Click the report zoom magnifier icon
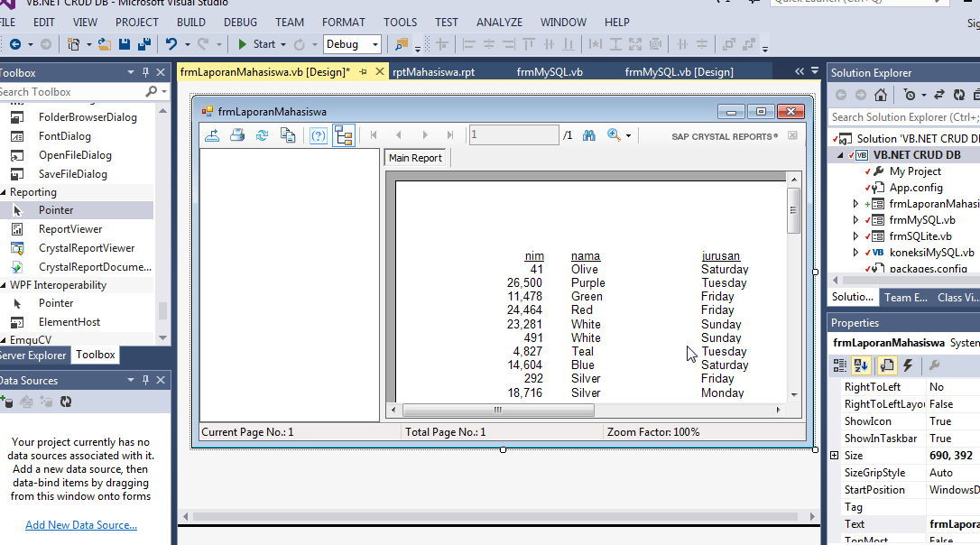 point(614,135)
